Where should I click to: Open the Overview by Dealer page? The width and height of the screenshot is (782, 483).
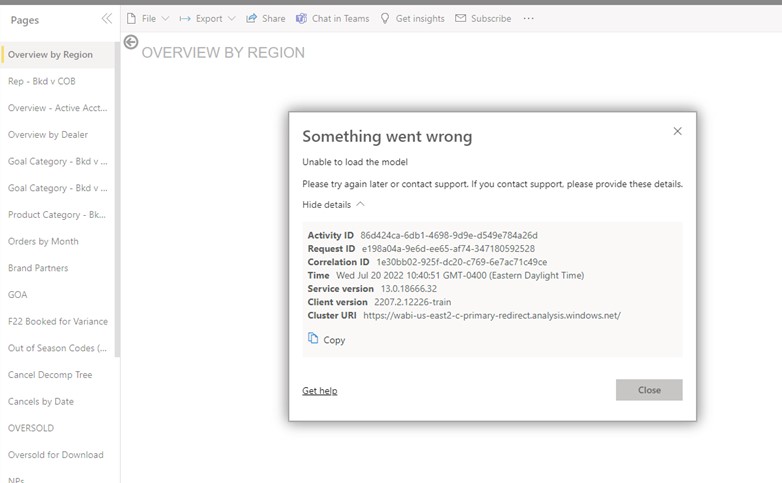pos(57,135)
